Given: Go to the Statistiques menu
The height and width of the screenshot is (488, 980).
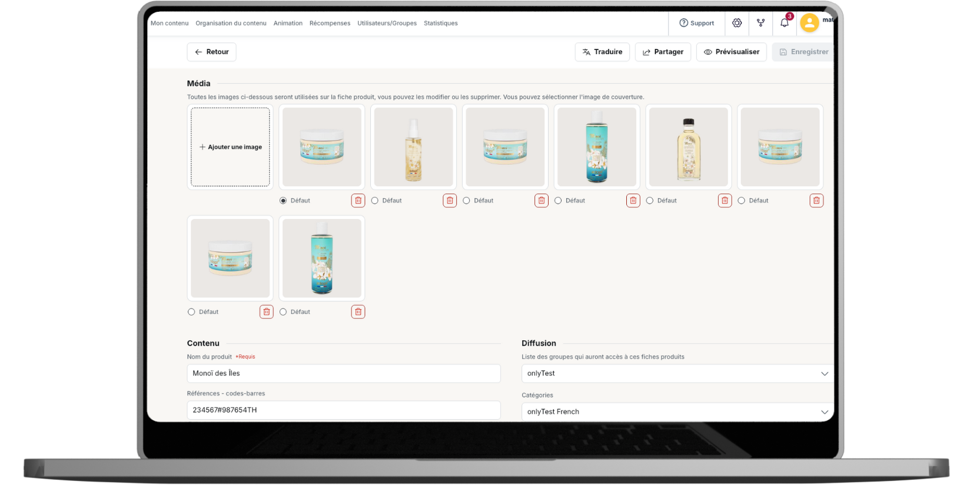Looking at the screenshot, I should tap(440, 24).
